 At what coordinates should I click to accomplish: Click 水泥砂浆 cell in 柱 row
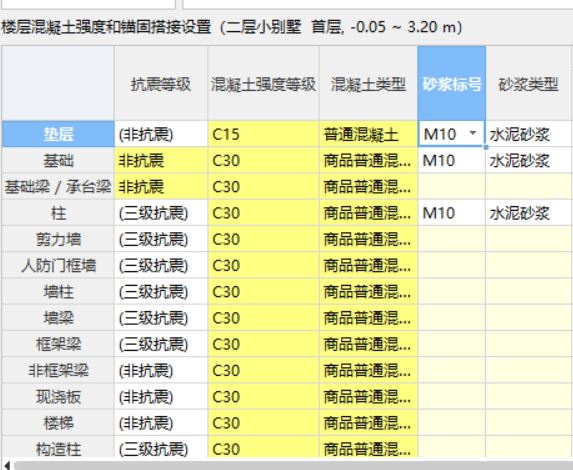pyautogui.click(x=528, y=213)
